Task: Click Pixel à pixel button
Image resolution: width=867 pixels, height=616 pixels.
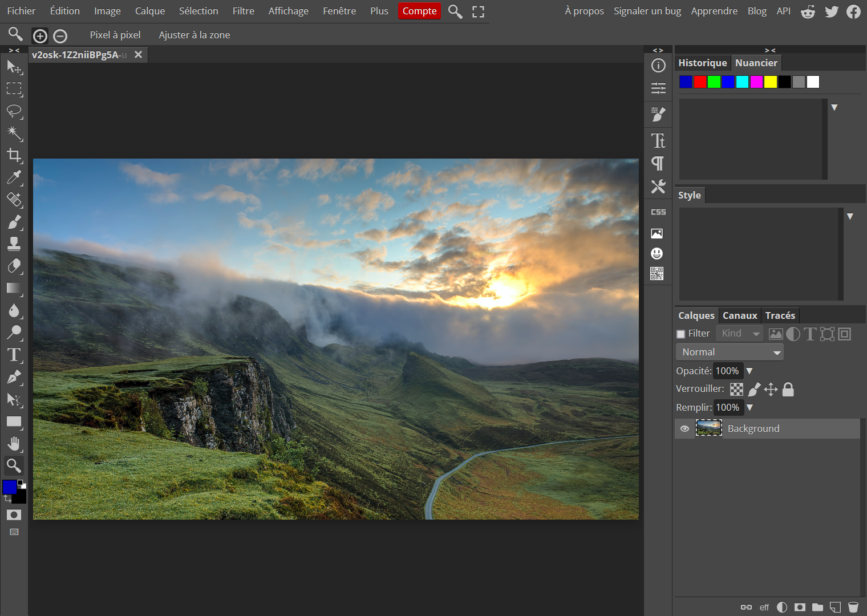Action: point(115,35)
